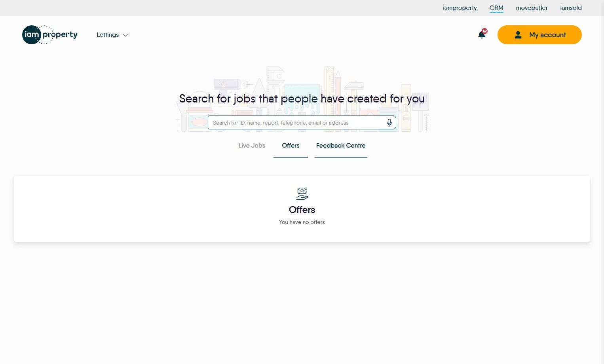Image resolution: width=604 pixels, height=364 pixels.
Task: Click the person icon in My account
Action: tap(518, 35)
